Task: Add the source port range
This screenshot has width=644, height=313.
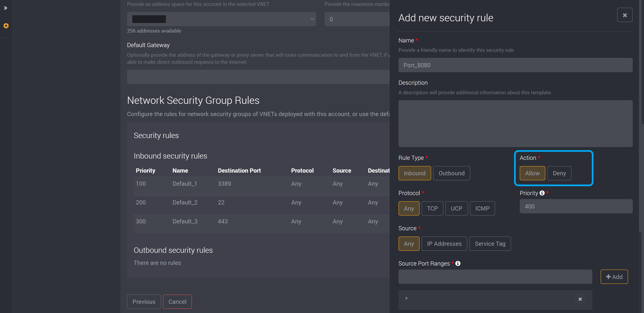Action: coord(614,277)
